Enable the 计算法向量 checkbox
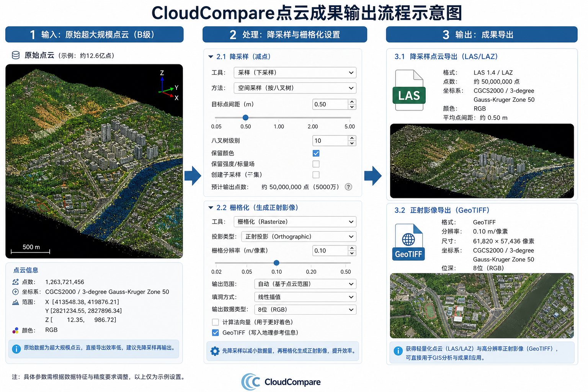The width and height of the screenshot is (588, 392). [215, 322]
